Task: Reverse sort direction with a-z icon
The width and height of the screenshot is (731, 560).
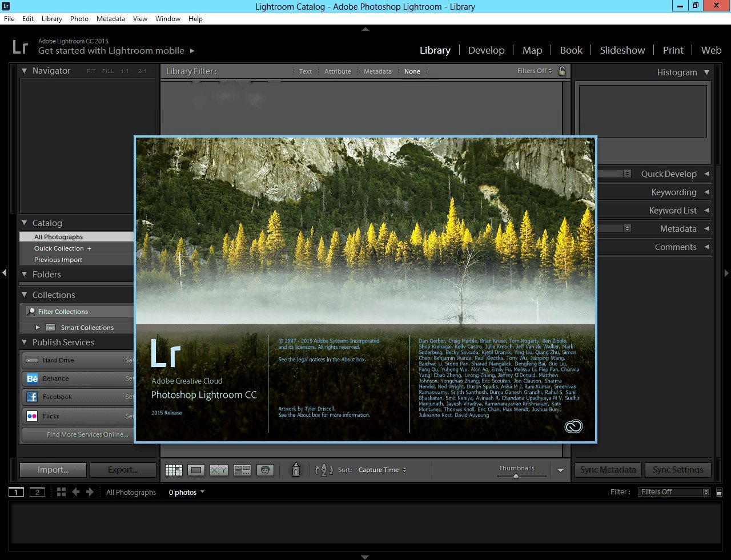Action: pos(324,470)
